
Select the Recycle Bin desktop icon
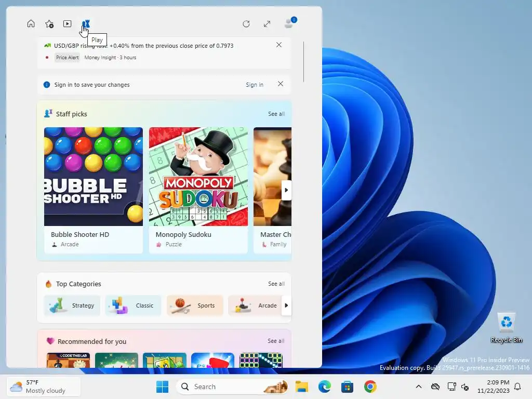[x=507, y=328]
